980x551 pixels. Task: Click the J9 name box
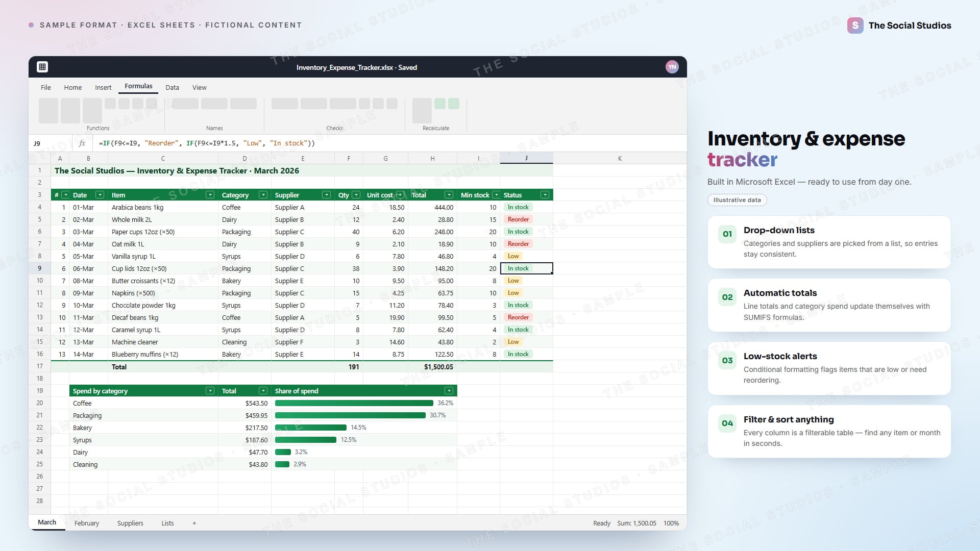[51, 143]
